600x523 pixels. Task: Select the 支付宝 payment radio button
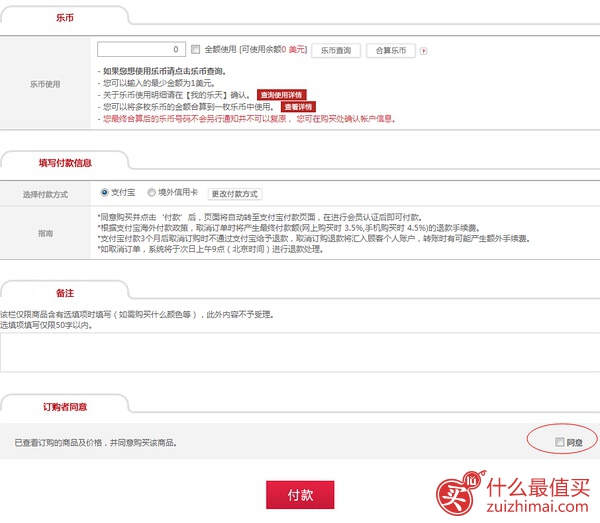[104, 192]
